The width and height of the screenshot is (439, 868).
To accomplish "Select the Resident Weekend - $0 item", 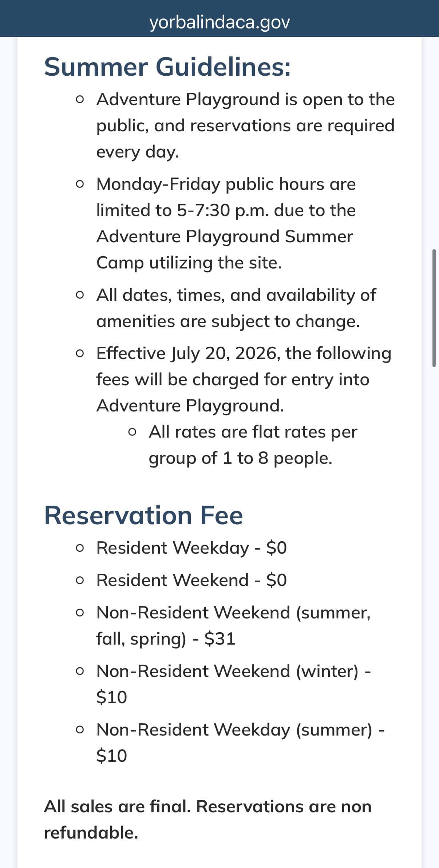I will pyautogui.click(x=191, y=580).
